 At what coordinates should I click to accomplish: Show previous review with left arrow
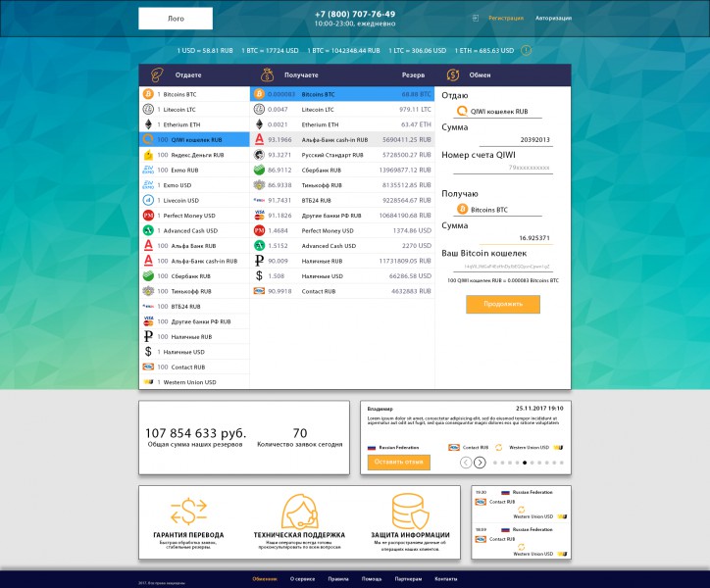[466, 463]
